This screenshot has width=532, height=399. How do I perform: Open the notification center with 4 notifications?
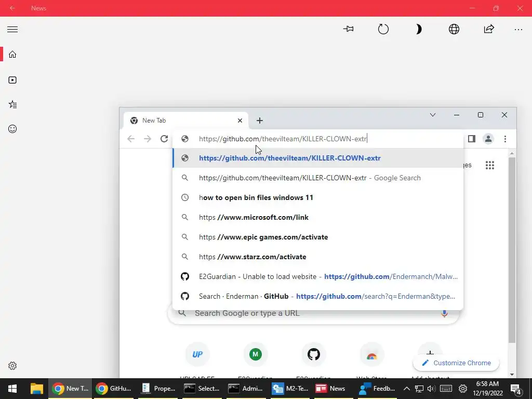[x=516, y=389]
